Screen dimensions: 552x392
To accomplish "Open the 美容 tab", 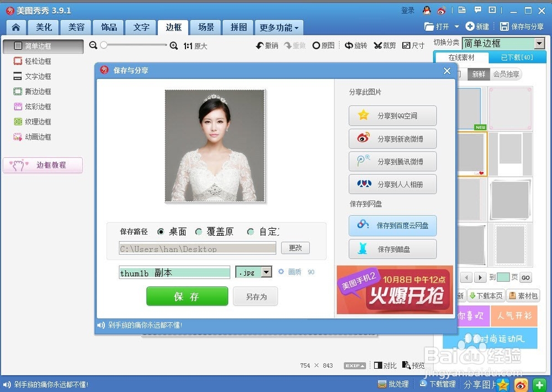I will (x=76, y=27).
